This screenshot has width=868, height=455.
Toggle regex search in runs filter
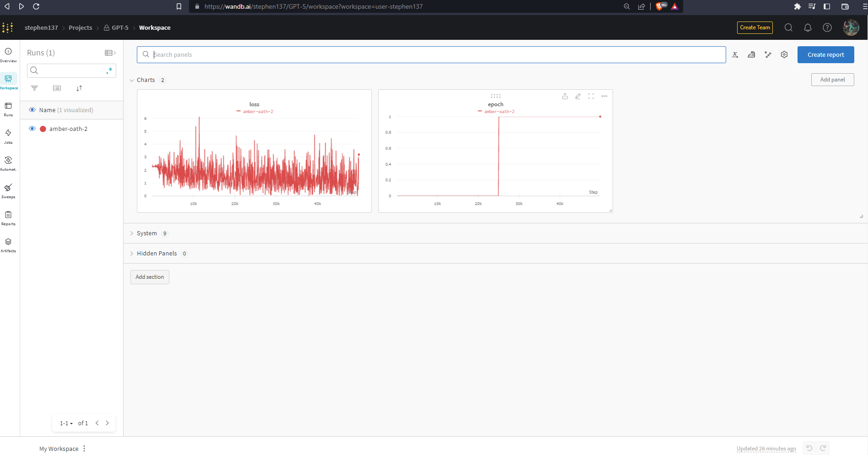pyautogui.click(x=109, y=70)
